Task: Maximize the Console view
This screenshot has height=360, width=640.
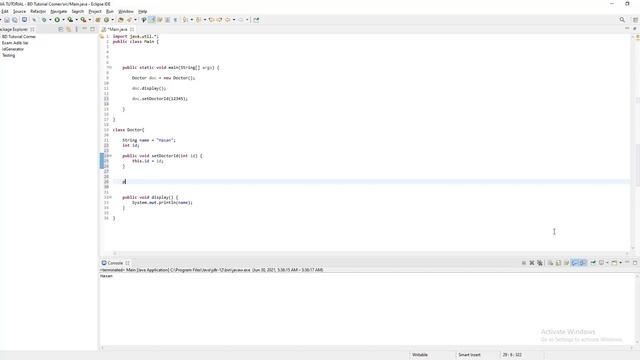Action: (x=635, y=263)
